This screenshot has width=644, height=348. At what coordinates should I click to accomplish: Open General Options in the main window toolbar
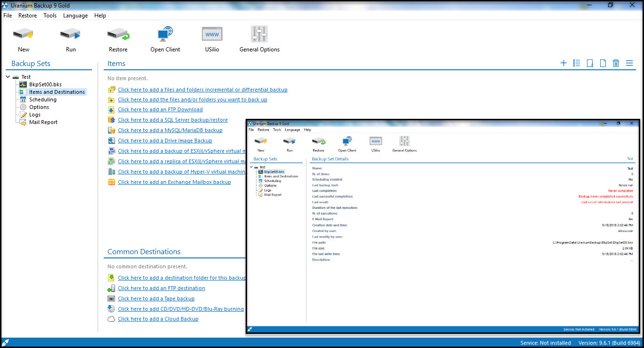(259, 34)
